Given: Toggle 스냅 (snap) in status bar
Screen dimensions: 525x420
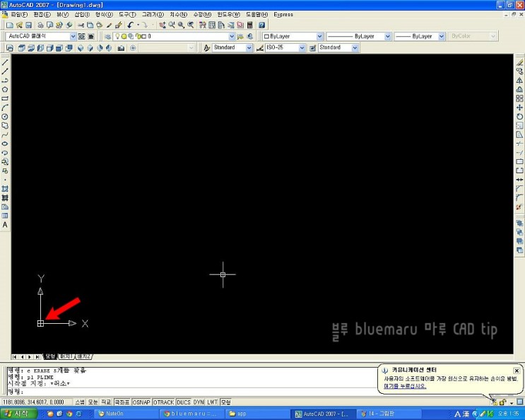Looking at the screenshot, I should pos(80,402).
